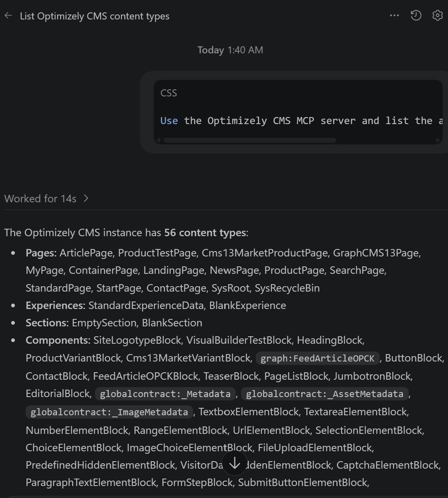This screenshot has height=498, width=448.
Task: Open settings gear icon
Action: [437, 16]
